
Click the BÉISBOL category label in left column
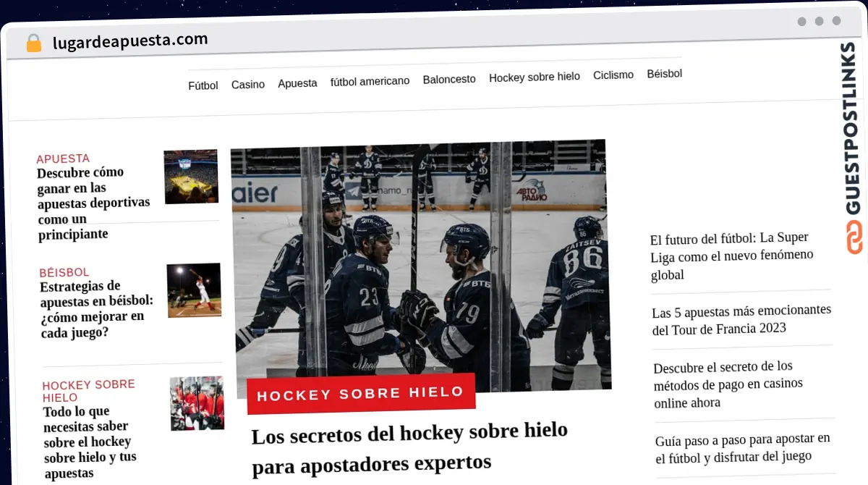(64, 272)
